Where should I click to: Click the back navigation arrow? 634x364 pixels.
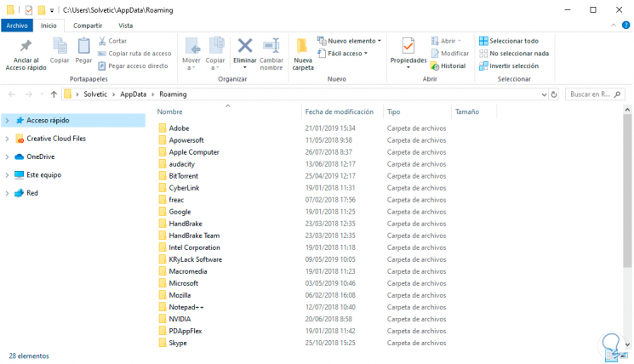(12, 94)
